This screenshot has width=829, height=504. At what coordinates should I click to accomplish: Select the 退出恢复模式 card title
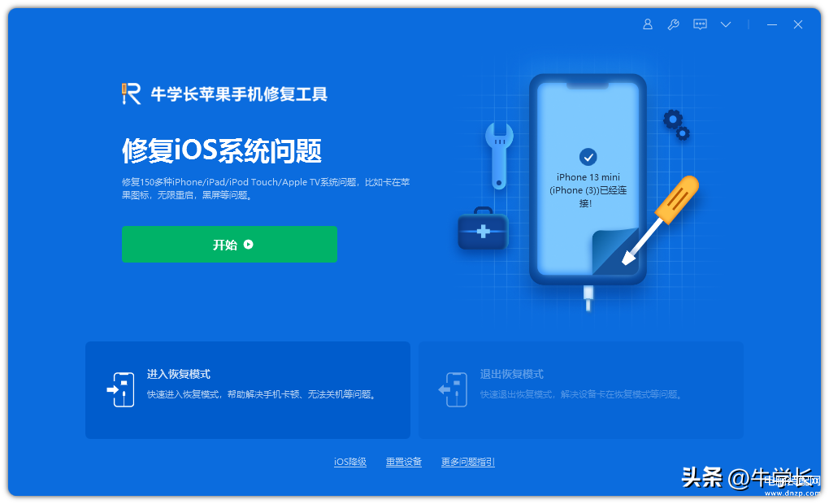click(x=512, y=374)
